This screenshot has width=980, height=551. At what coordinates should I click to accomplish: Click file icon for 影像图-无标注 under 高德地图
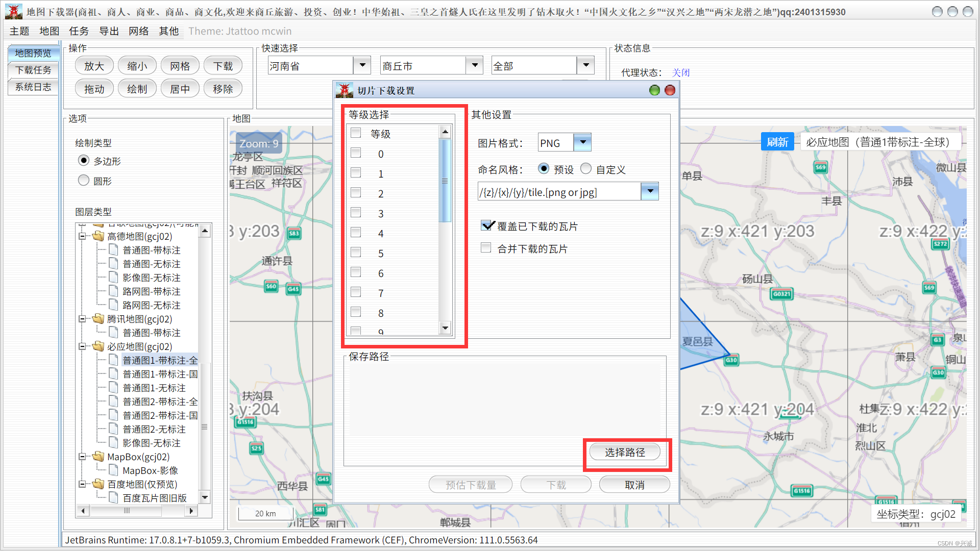click(114, 277)
